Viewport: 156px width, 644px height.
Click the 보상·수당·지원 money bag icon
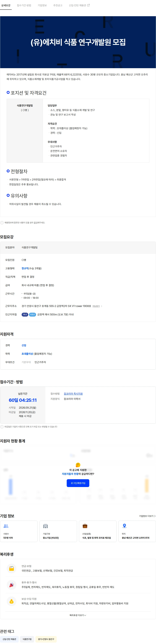click(x=12, y=601)
